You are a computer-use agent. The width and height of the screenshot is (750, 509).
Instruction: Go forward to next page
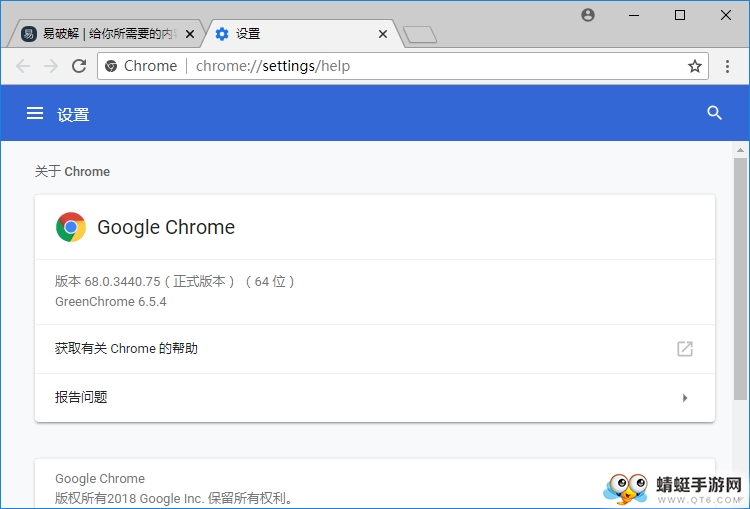tap(51, 66)
